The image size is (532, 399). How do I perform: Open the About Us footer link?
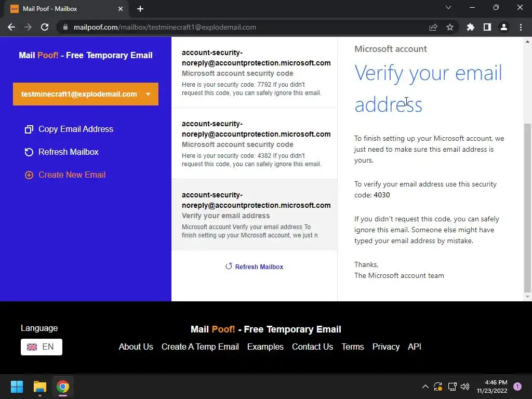(136, 347)
